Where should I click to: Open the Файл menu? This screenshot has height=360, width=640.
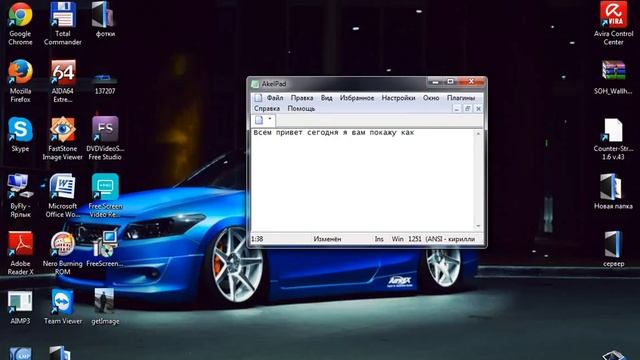[x=275, y=98]
